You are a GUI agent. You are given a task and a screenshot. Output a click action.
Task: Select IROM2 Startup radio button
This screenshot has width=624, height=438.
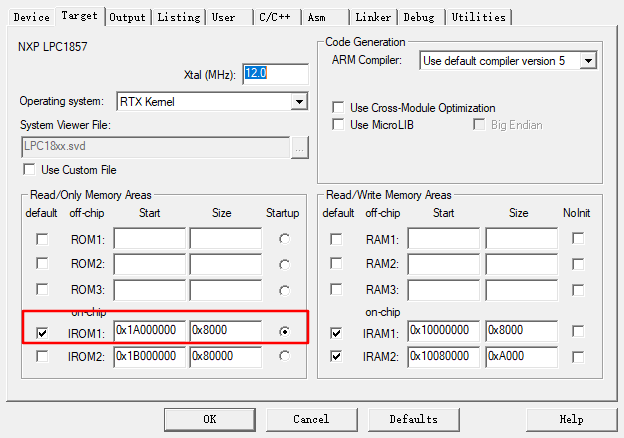[285, 356]
